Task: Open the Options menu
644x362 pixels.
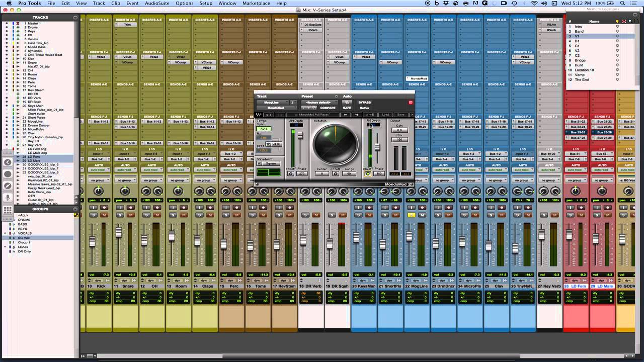Action: click(x=184, y=3)
